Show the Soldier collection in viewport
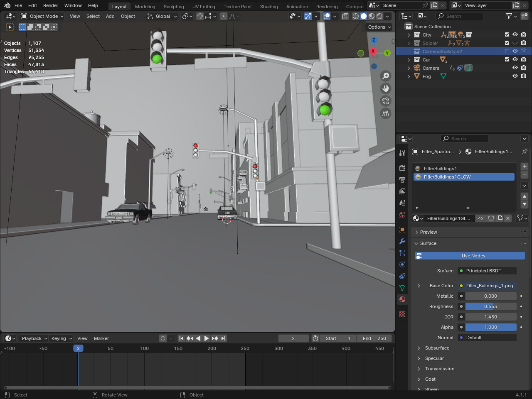 pyautogui.click(x=515, y=43)
